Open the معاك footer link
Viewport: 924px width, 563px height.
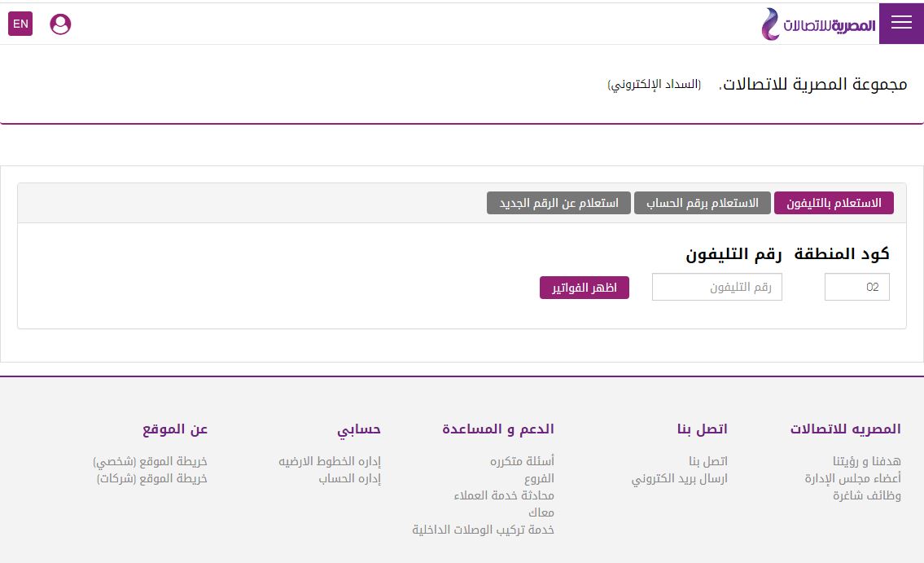541,512
